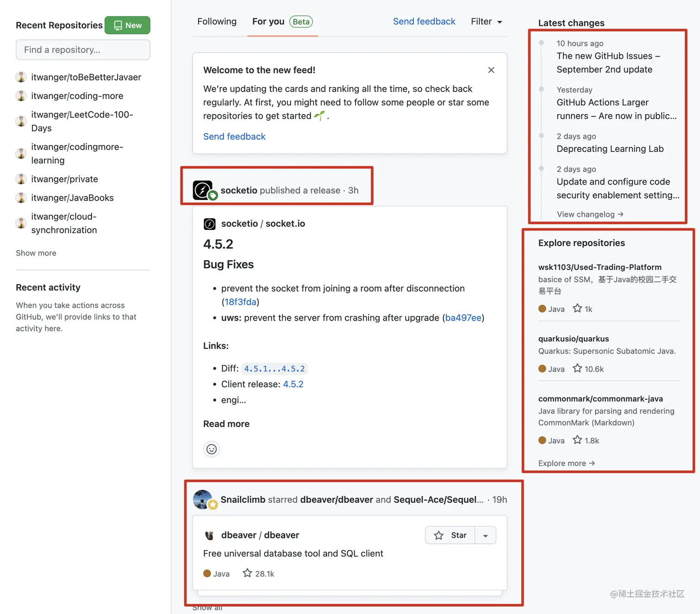Open the socketio / socket.io repository link
The height and width of the screenshot is (614, 700).
pos(263,223)
